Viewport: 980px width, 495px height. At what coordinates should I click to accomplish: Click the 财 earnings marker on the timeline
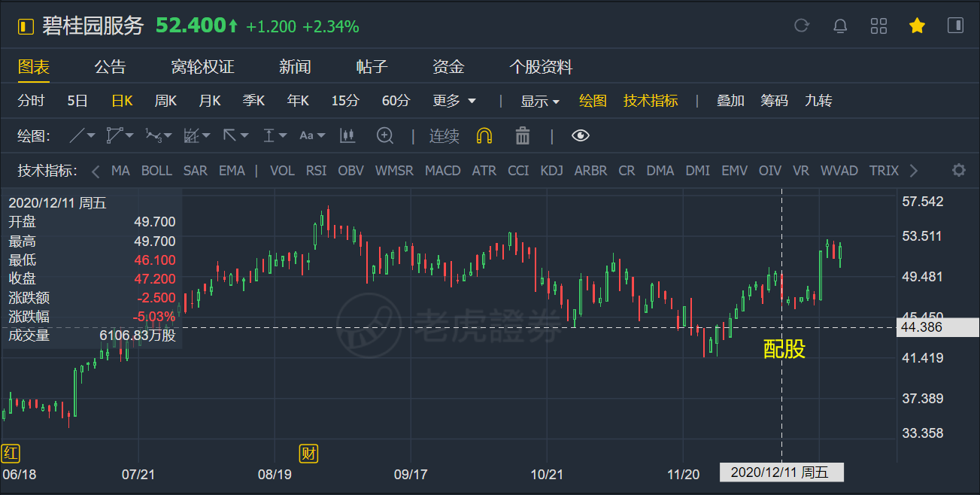click(309, 453)
